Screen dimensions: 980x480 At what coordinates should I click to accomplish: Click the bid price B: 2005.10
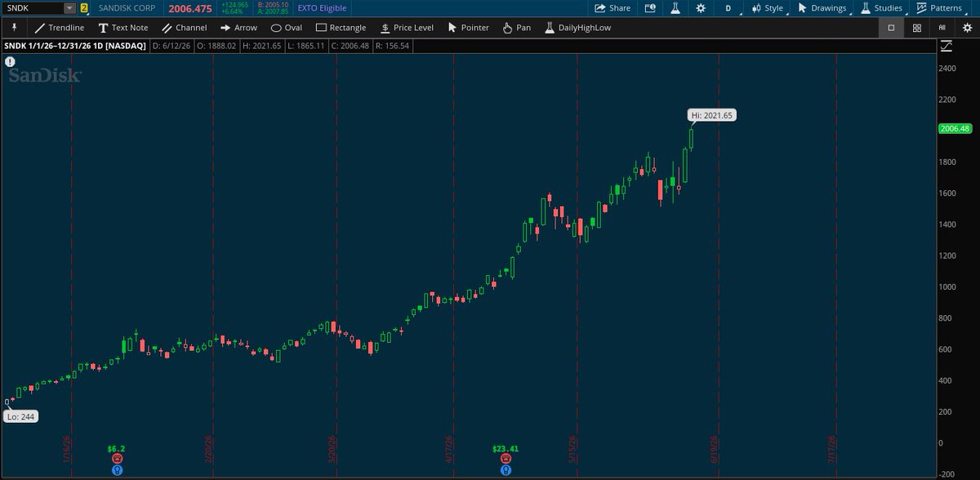pyautogui.click(x=273, y=5)
